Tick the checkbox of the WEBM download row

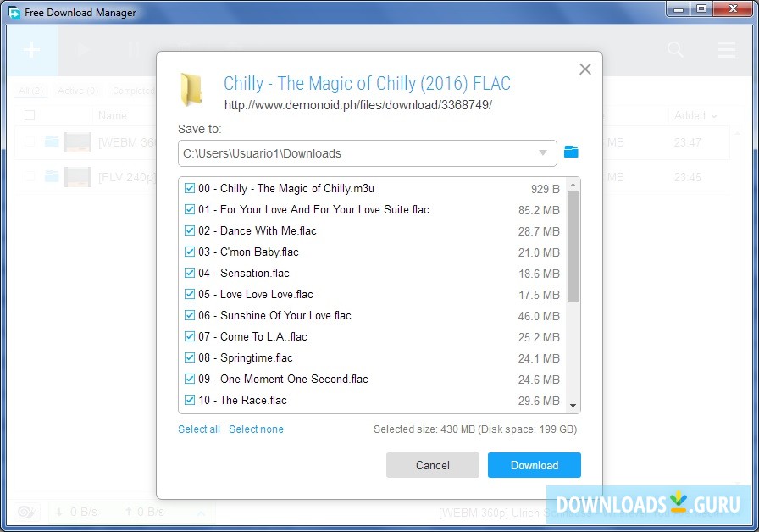coord(30,141)
